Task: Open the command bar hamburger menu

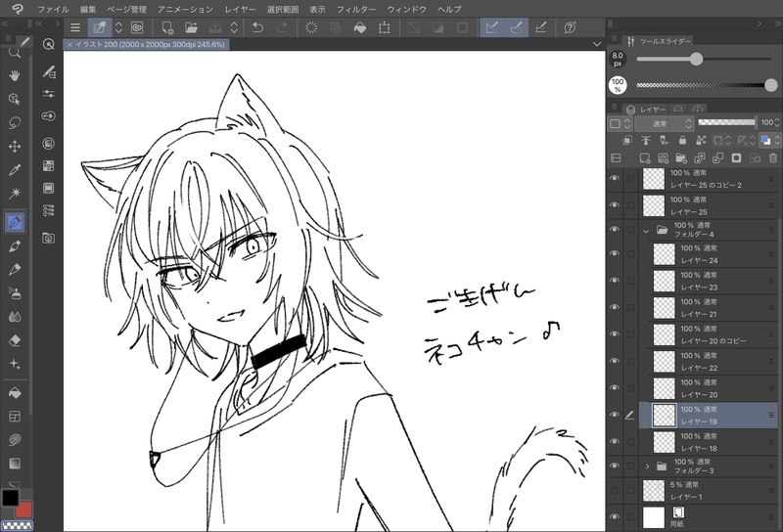Action: [x=75, y=27]
